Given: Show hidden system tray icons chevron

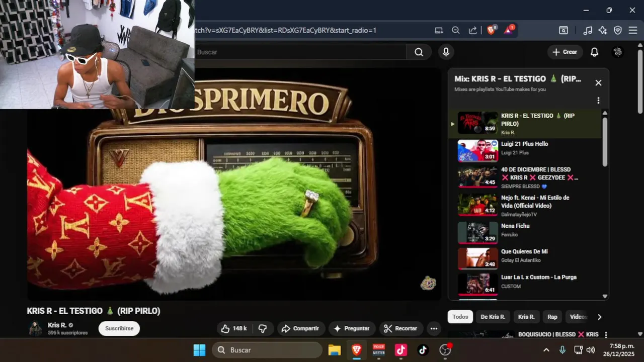Looking at the screenshot, I should click(x=546, y=350).
